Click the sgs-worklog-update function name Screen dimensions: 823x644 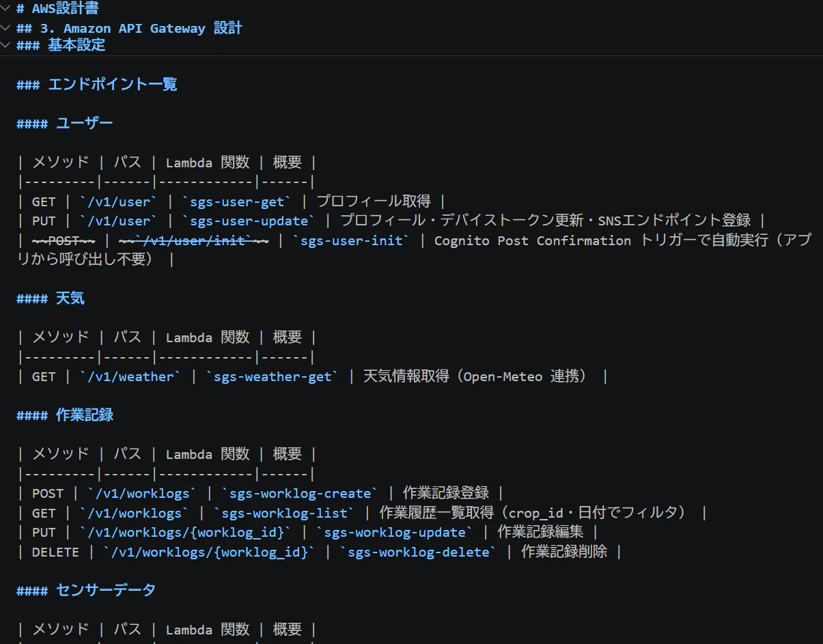(394, 532)
